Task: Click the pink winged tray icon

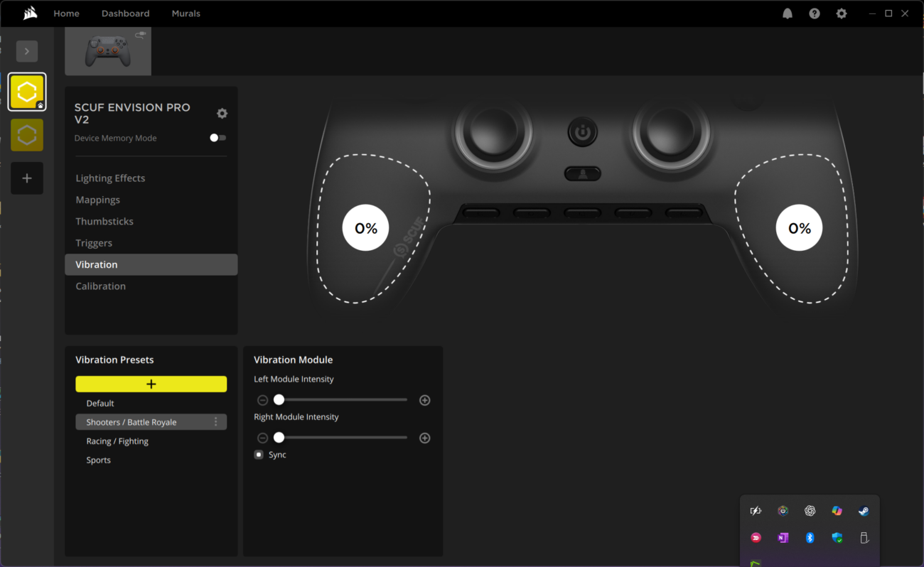Action: coord(756,538)
